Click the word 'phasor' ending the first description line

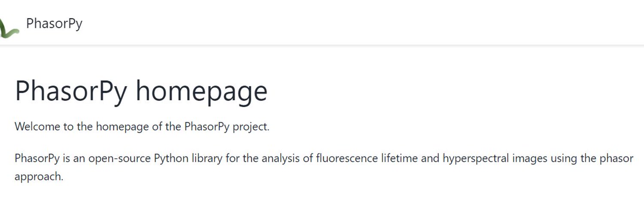coord(617,159)
